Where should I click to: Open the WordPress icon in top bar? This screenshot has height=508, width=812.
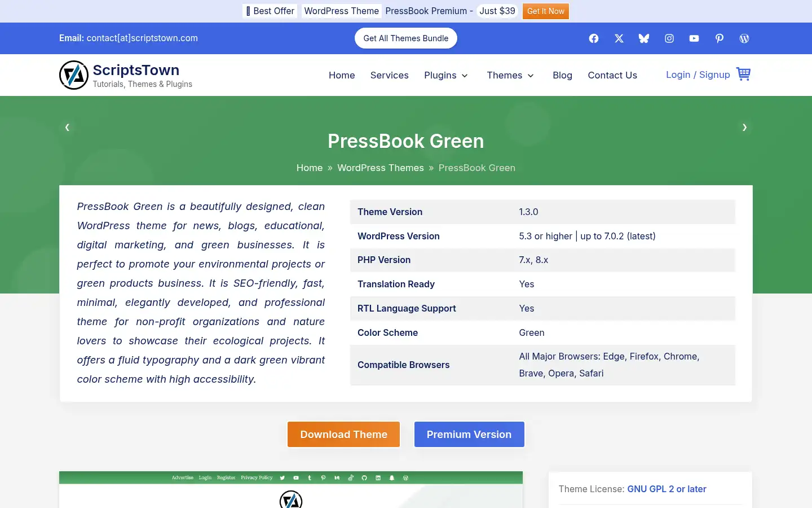point(744,38)
